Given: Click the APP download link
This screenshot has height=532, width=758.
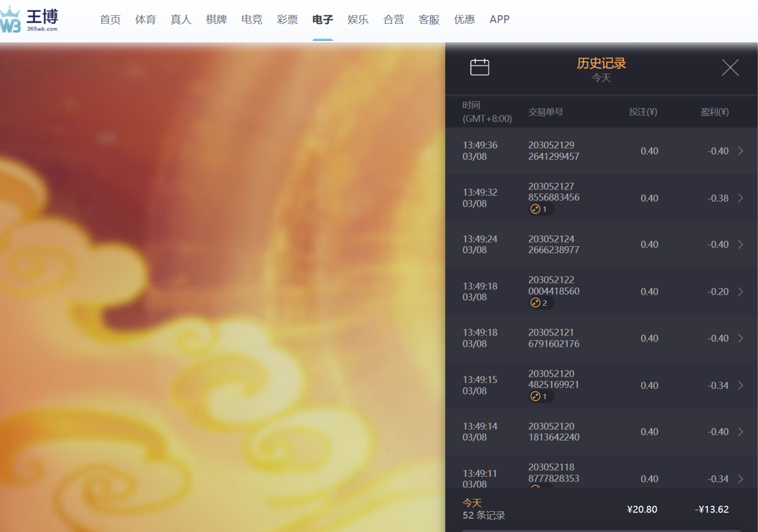Looking at the screenshot, I should [x=500, y=19].
